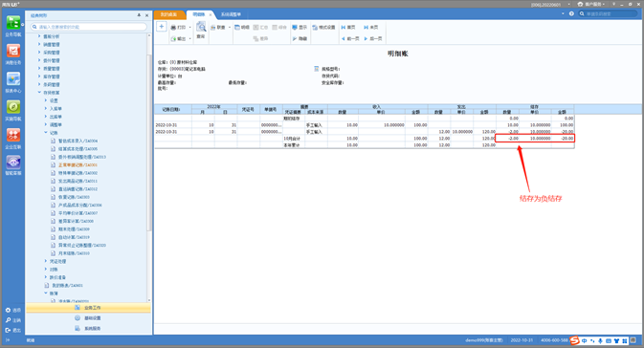Viewport: 644px width, 348px height.
Task: Expand 委外管理 tree node
Action: point(39,60)
